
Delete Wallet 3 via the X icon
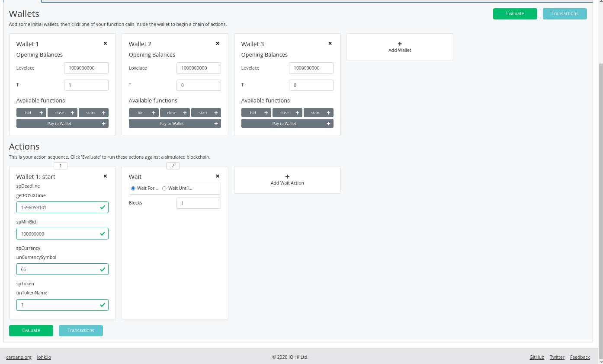point(330,44)
